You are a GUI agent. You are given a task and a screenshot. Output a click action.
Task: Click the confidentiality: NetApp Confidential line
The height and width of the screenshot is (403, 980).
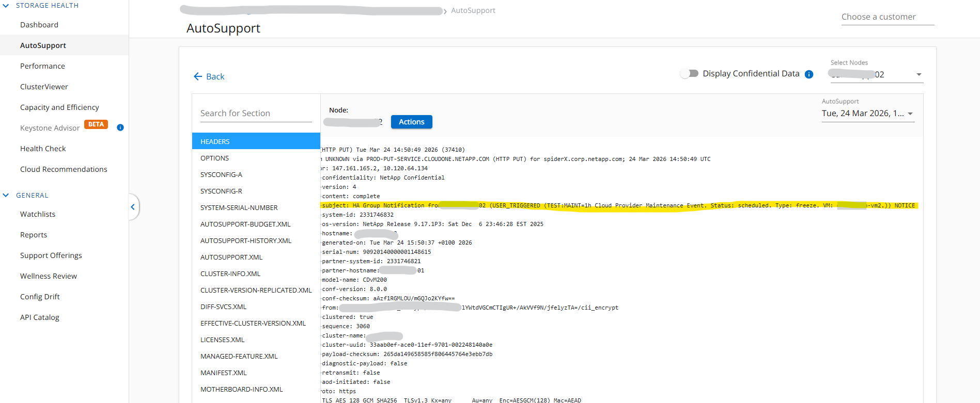tap(383, 178)
